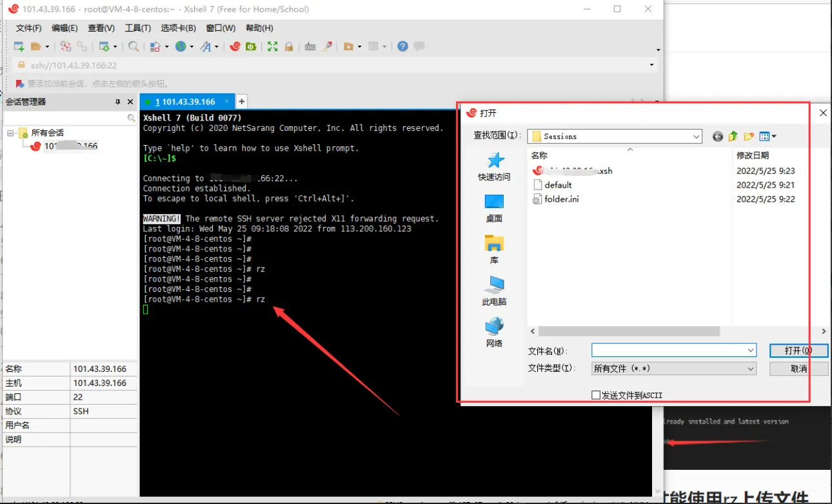Viewport: 832px width, 504px height.
Task: Expand the 文件名 filename dropdown arrow
Action: [751, 350]
